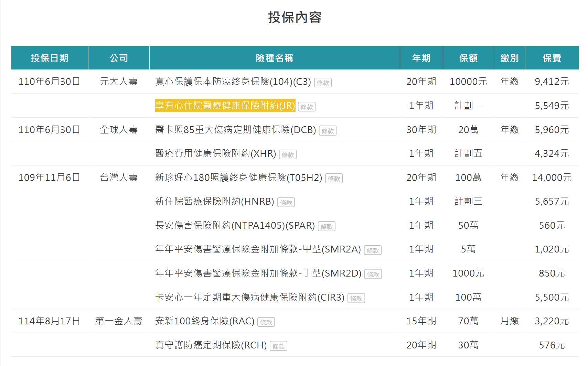Click the 投保日期 column header
Viewport: 588px width, 366px height.
50,58
